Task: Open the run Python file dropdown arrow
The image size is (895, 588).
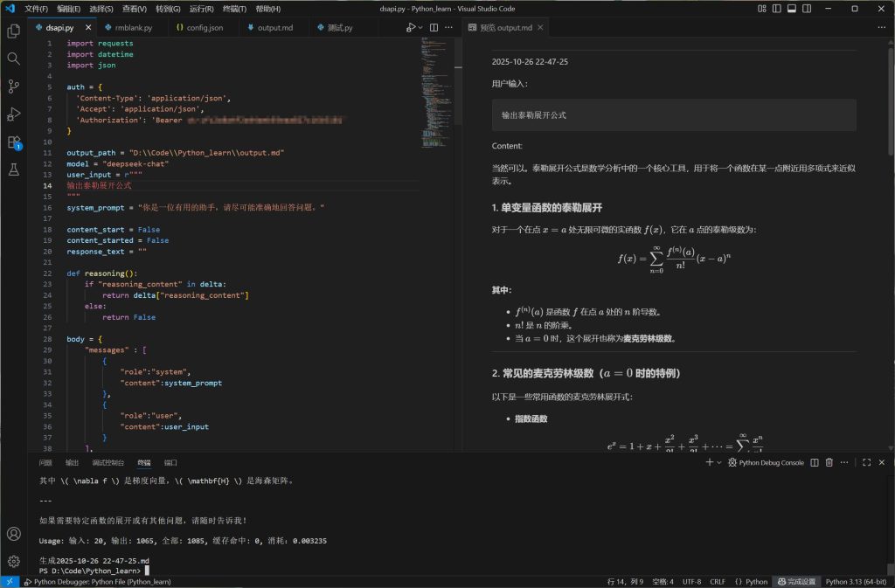Action: [420, 28]
